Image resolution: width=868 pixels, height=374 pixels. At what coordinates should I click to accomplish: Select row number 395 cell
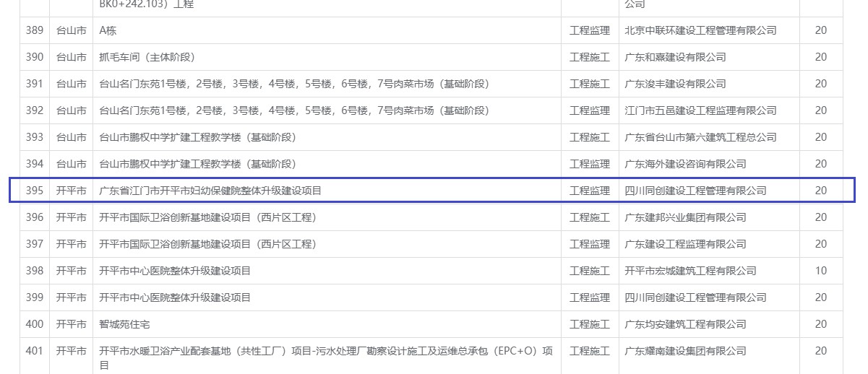pyautogui.click(x=35, y=191)
